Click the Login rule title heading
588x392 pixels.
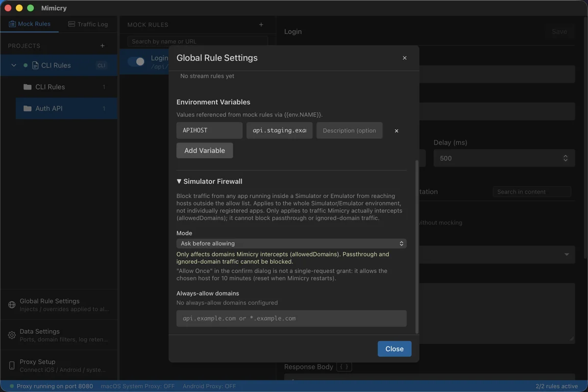click(x=293, y=31)
